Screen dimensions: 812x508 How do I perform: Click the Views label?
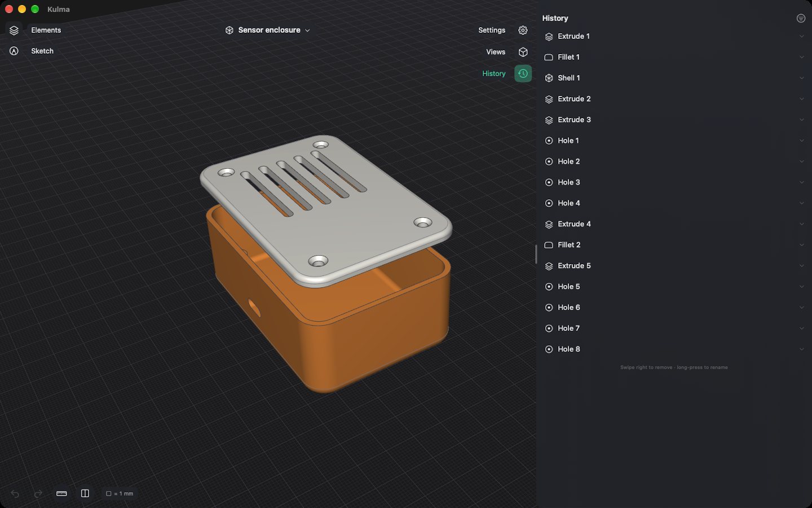pos(496,52)
